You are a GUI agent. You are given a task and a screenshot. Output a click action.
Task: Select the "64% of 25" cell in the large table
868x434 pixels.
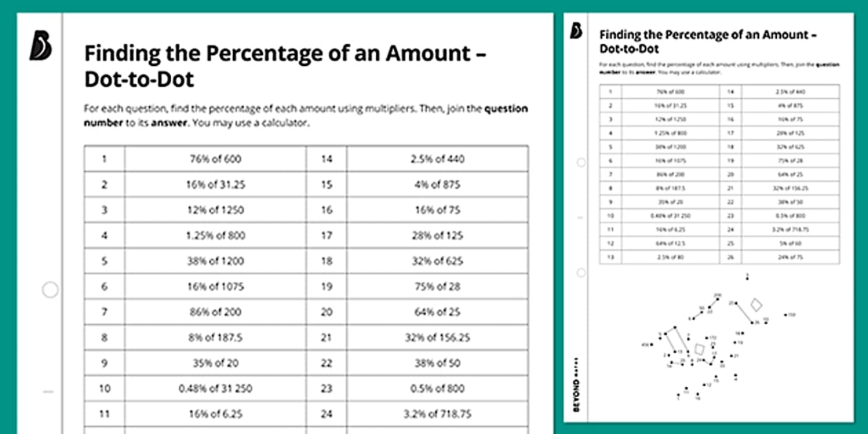coord(437,312)
